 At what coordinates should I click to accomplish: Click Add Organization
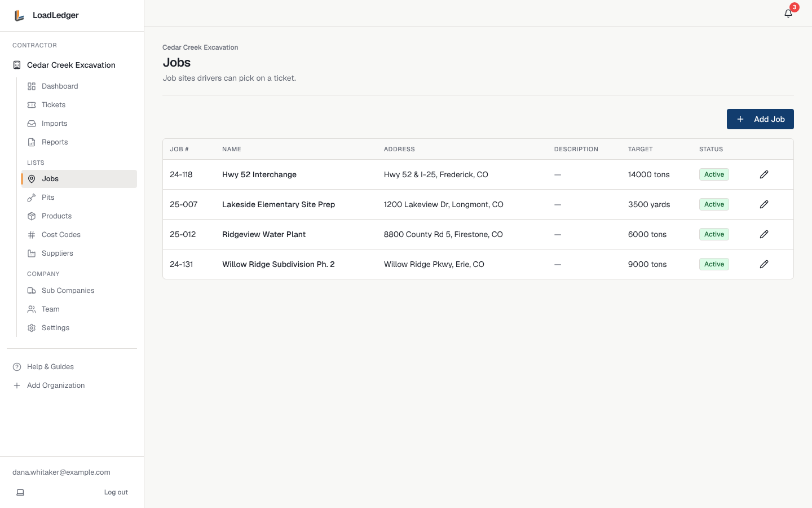(x=72, y=386)
